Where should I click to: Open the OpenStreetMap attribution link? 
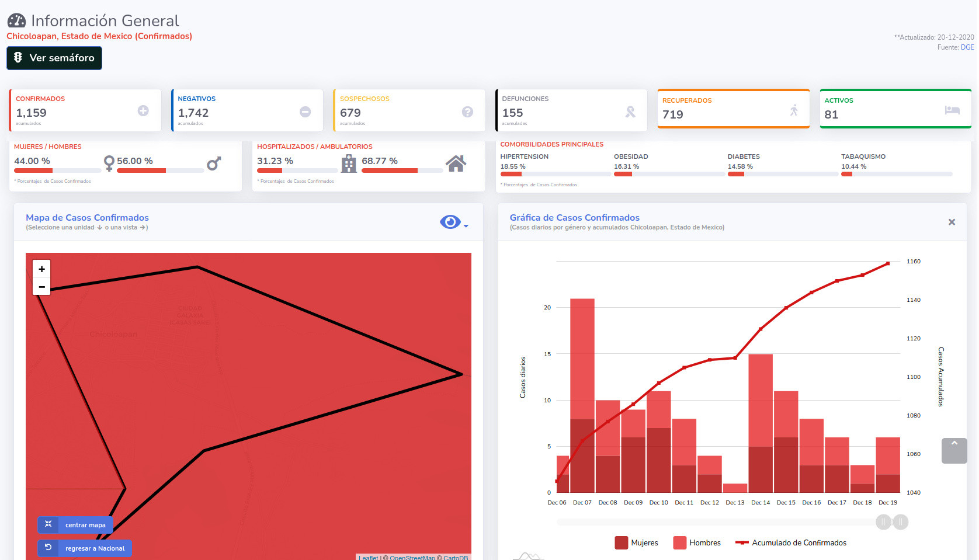click(x=412, y=558)
